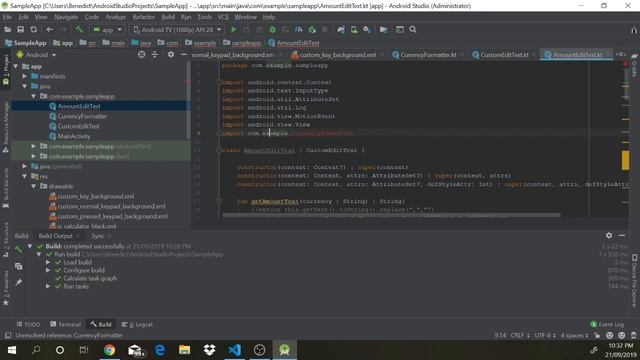Click the sampleapp breadcrumb

tap(242, 43)
